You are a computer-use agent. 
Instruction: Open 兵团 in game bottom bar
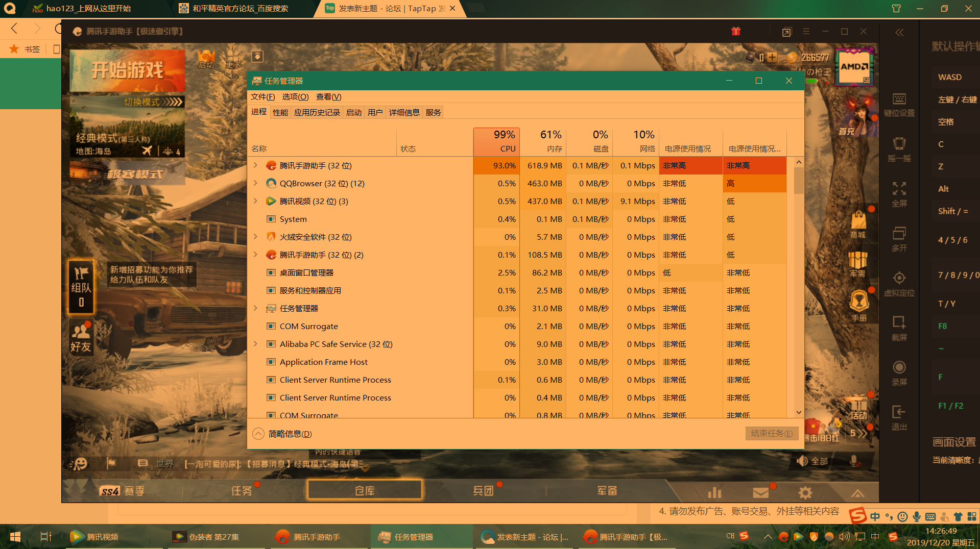tap(484, 491)
